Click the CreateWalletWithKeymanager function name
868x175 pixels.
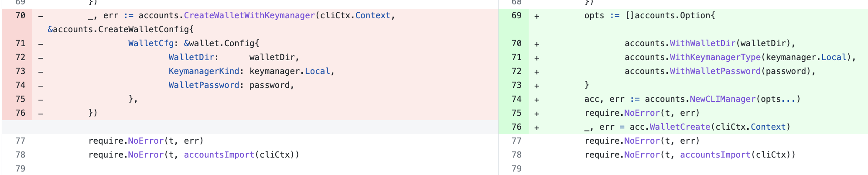click(249, 16)
